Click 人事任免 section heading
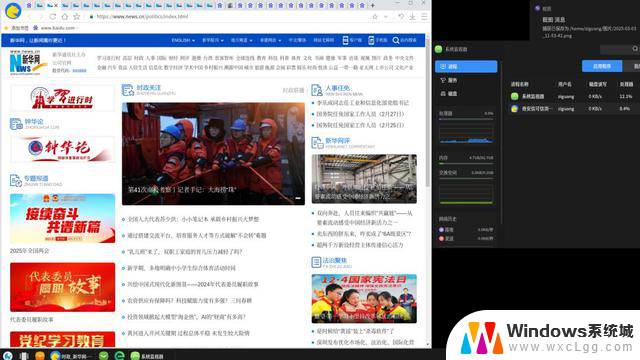This screenshot has height=360, width=640. [x=338, y=88]
